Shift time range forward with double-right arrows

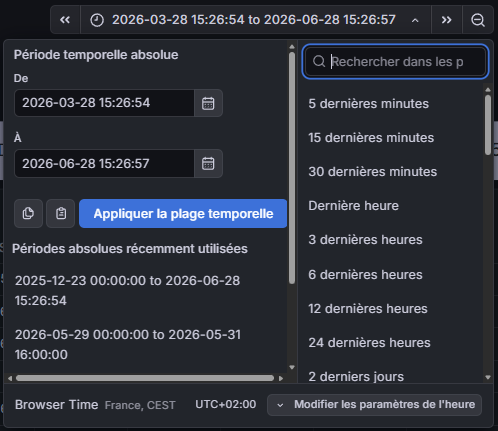click(x=447, y=20)
